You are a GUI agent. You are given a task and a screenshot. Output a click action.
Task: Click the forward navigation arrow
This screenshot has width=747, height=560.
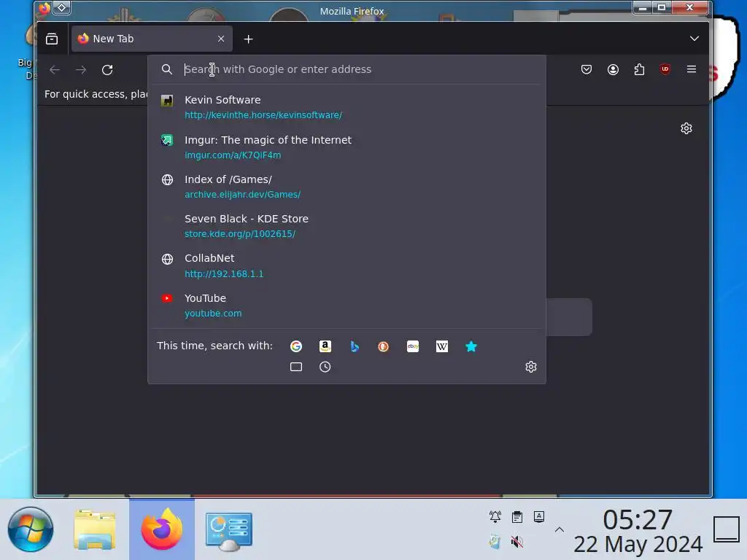pos(81,69)
